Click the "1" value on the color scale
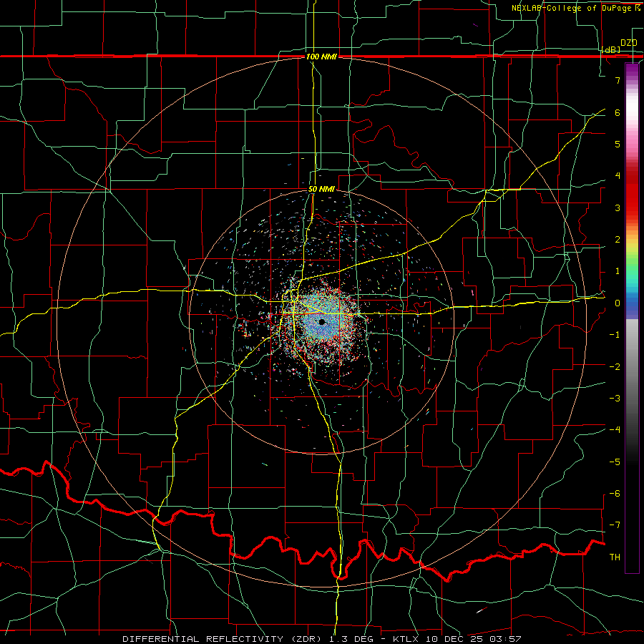The height and width of the screenshot is (644, 644). [x=618, y=271]
